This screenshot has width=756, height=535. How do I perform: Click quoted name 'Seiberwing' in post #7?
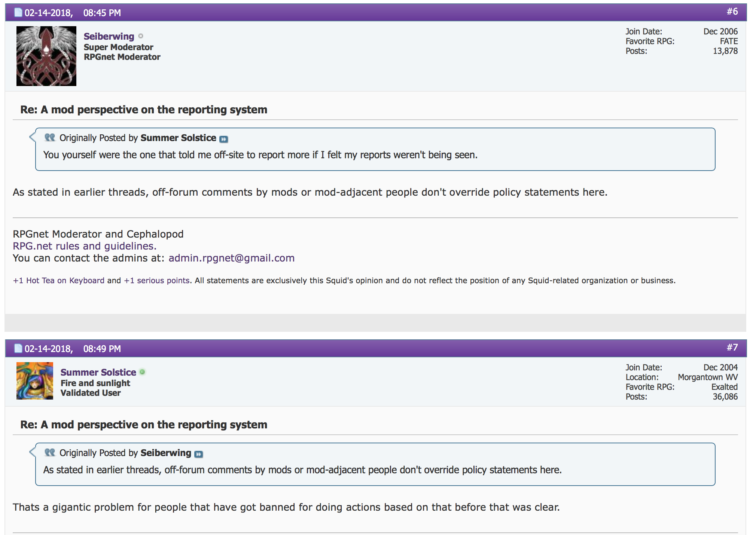[166, 453]
